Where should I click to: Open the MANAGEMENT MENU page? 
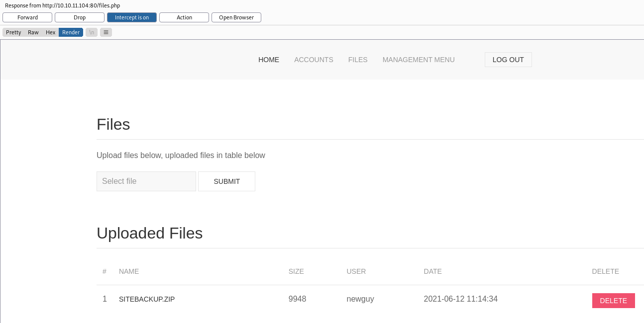(x=419, y=60)
